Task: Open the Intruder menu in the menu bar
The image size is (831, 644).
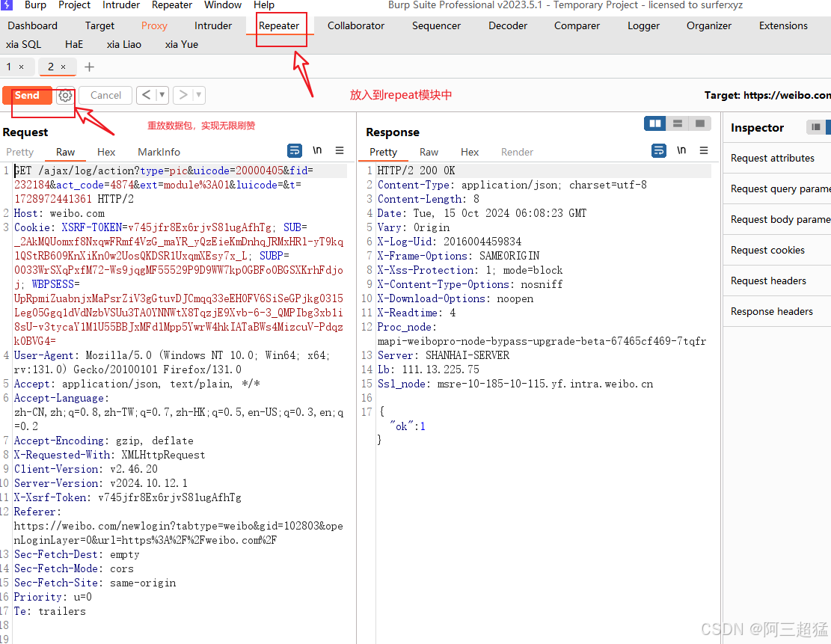Action: (121, 4)
